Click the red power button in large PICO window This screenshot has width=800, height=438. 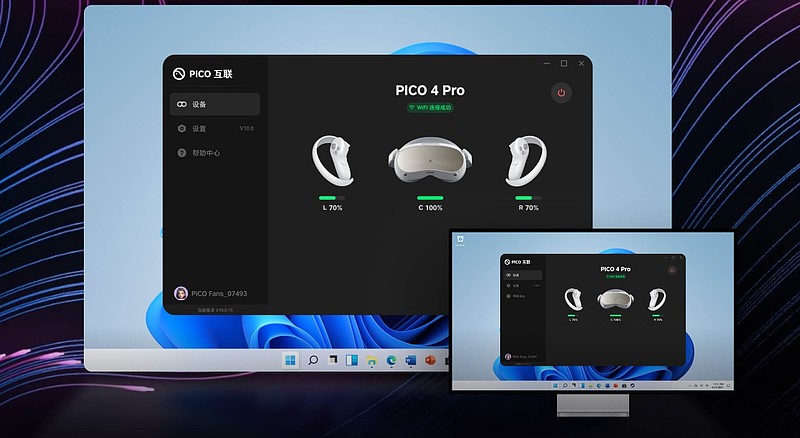point(561,93)
